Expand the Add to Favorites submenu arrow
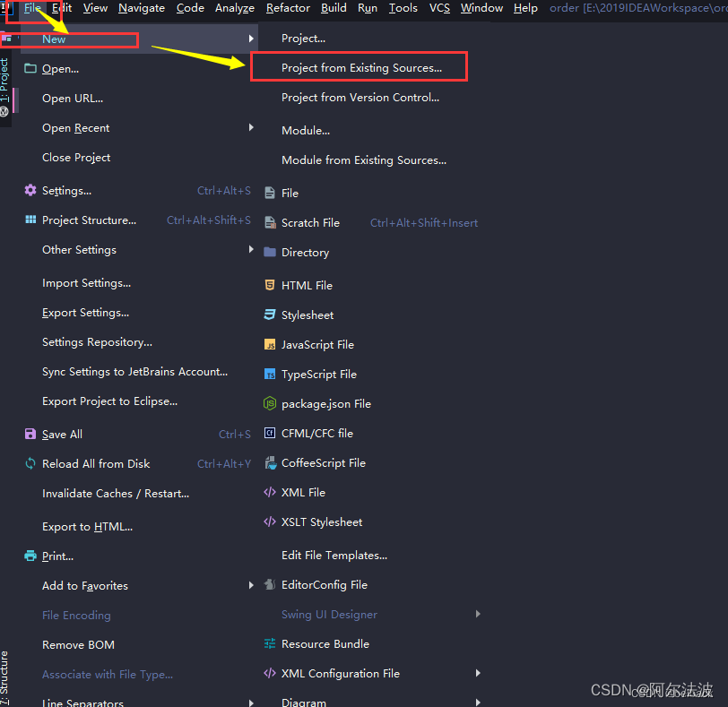 click(251, 585)
